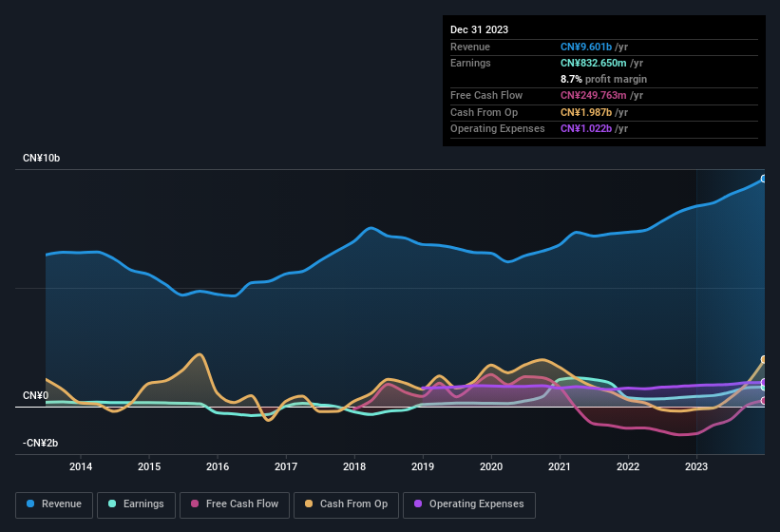Click the Dec 31 2023 tooltip date

coord(479,29)
